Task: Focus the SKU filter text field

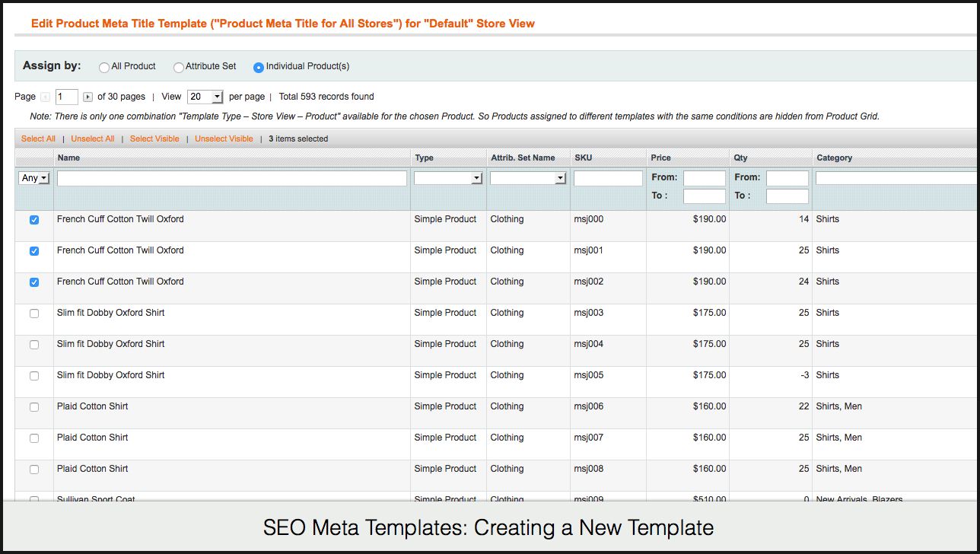Action: tap(608, 178)
